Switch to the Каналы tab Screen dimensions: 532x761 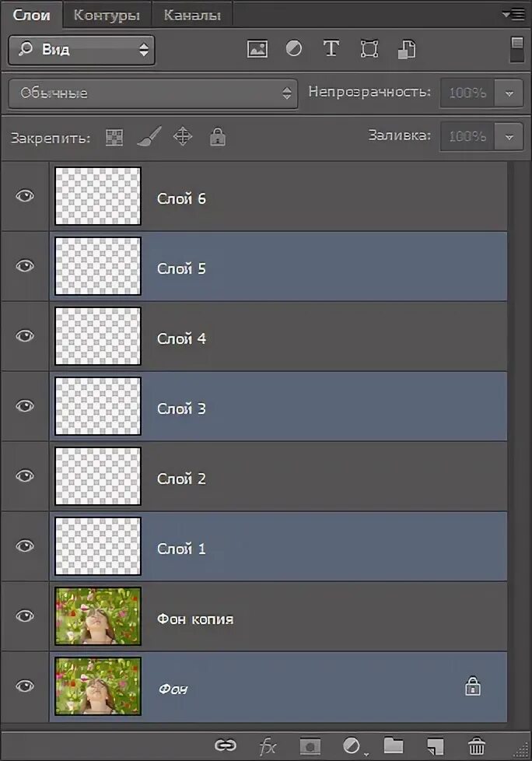click(x=192, y=15)
